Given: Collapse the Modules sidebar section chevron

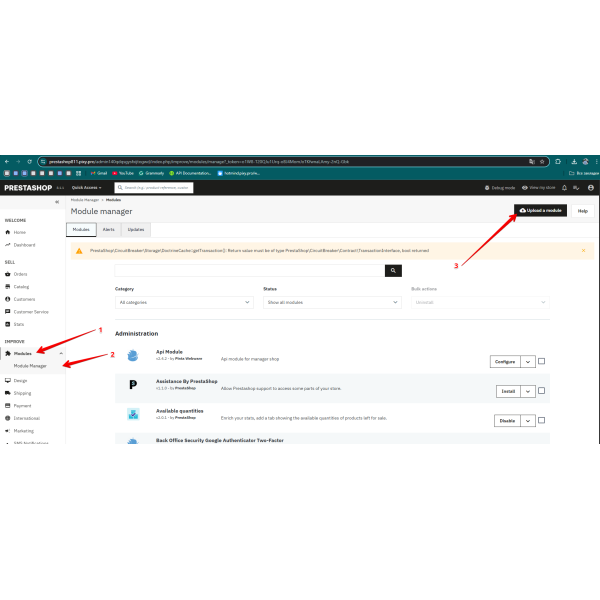Looking at the screenshot, I should click(61, 354).
